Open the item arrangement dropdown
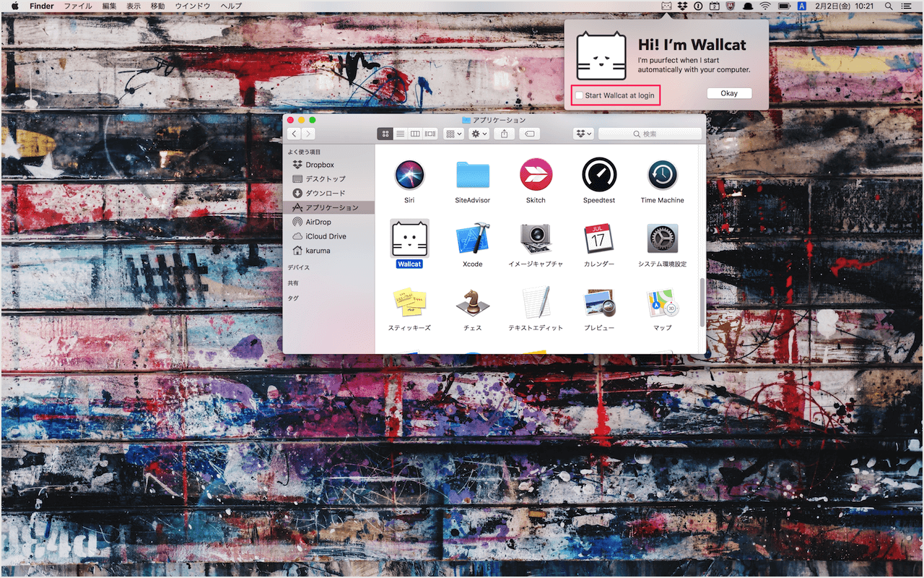This screenshot has width=924, height=578. (x=454, y=134)
